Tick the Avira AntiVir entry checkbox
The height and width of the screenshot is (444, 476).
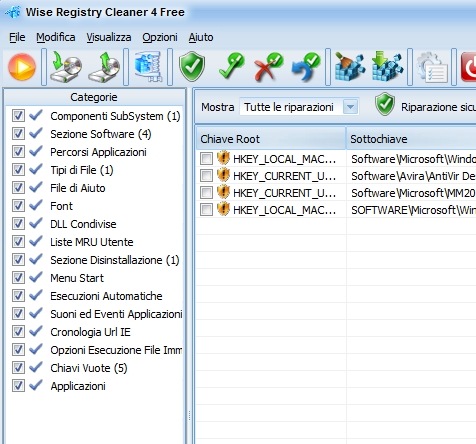[x=206, y=176]
